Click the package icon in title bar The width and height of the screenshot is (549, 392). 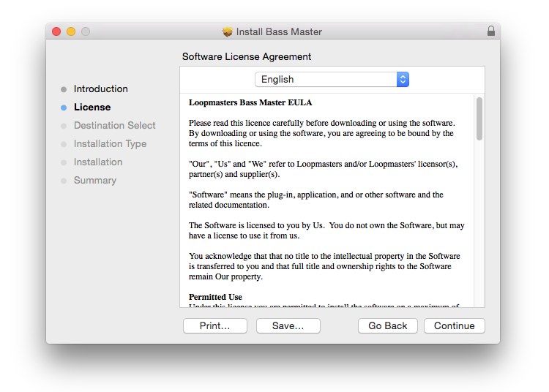coord(228,32)
